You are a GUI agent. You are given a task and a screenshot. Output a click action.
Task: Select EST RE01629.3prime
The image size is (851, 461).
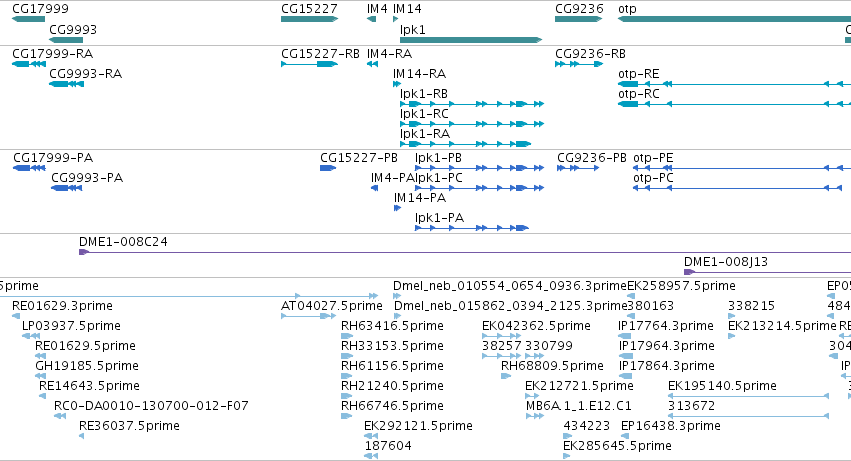click(x=62, y=306)
